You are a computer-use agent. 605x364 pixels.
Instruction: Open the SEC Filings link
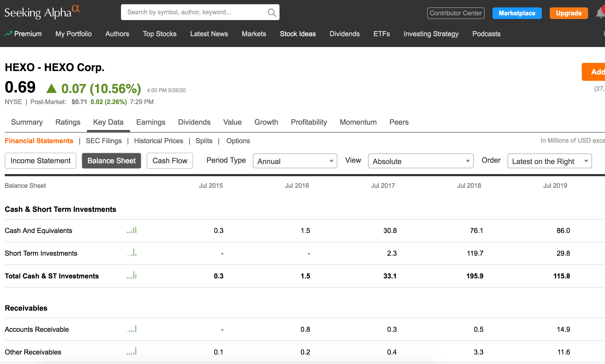[104, 141]
